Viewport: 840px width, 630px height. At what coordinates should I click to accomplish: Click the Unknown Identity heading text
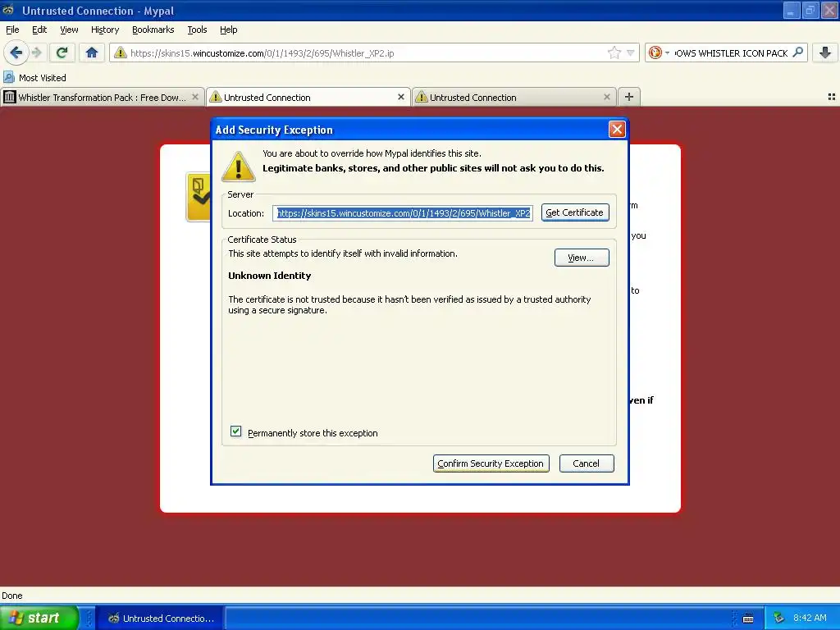pyautogui.click(x=269, y=276)
